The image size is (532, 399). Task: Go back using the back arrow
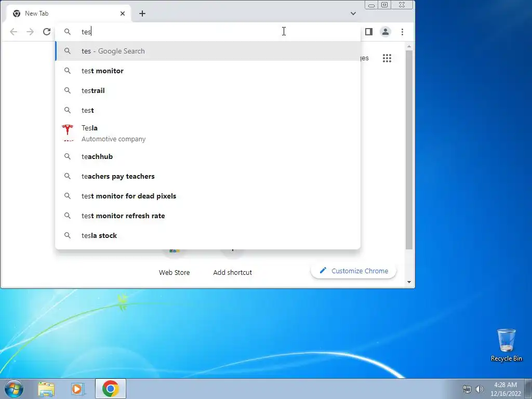pos(14,32)
